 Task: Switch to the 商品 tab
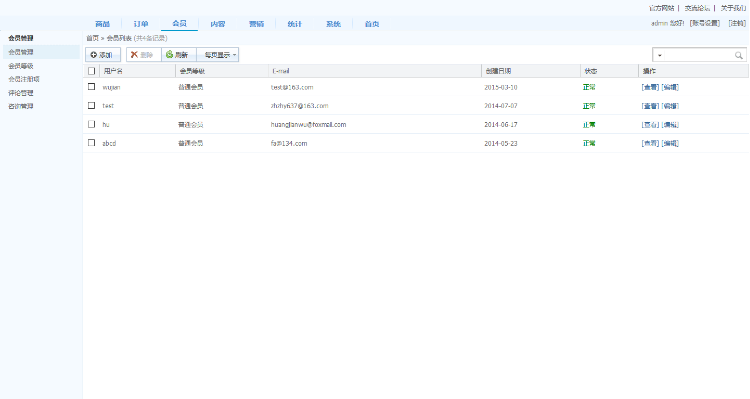pyautogui.click(x=102, y=24)
